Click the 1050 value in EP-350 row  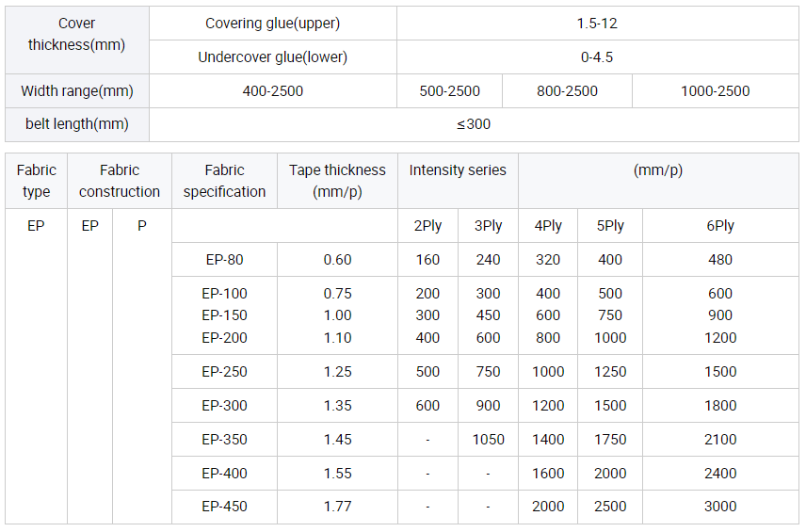488,440
